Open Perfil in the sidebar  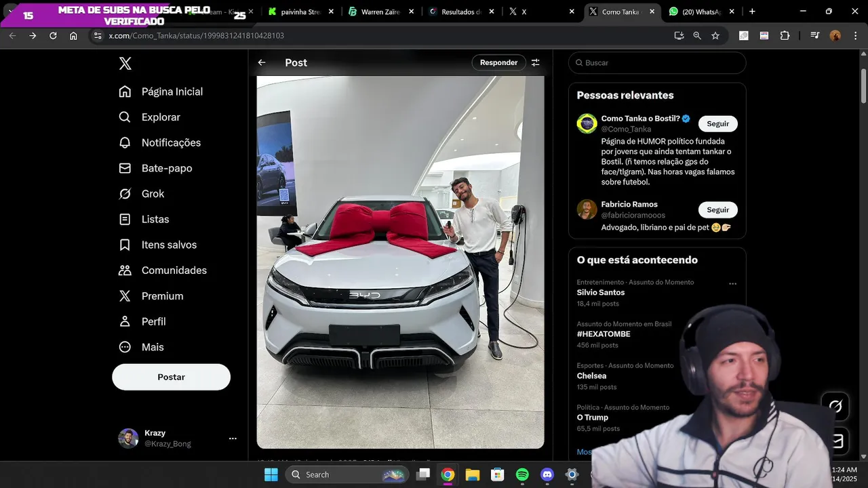click(x=142, y=321)
